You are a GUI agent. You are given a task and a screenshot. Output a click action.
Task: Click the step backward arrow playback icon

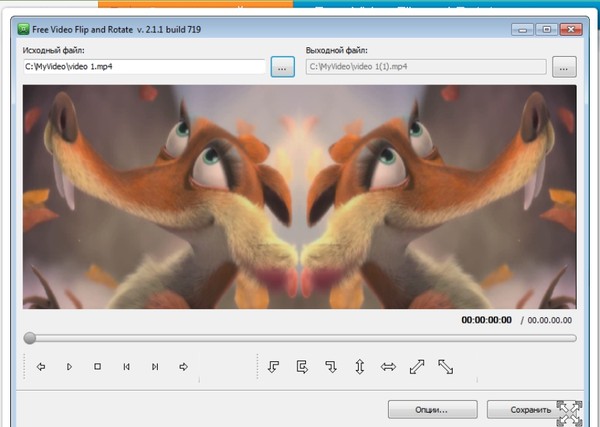tap(41, 367)
